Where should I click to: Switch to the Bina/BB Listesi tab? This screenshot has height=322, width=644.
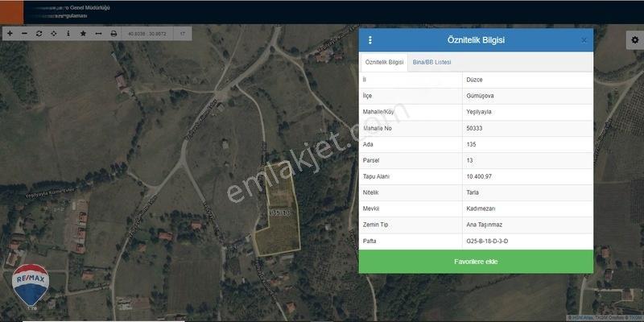tap(431, 63)
